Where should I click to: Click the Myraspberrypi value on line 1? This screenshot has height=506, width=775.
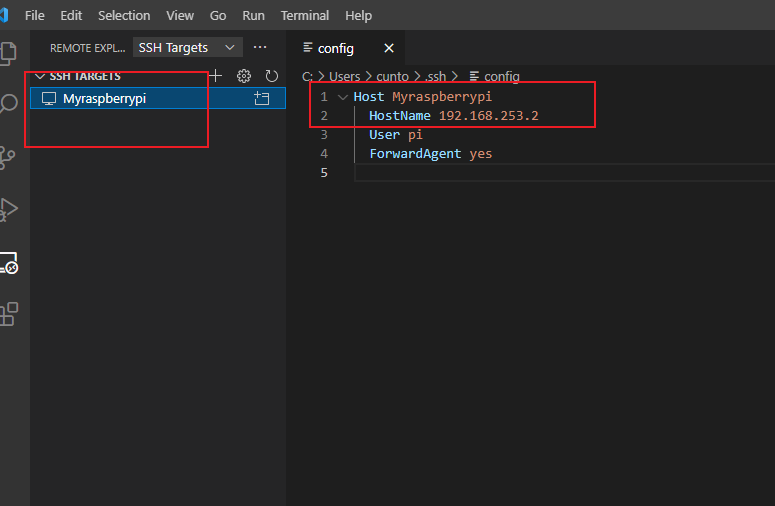click(x=442, y=97)
